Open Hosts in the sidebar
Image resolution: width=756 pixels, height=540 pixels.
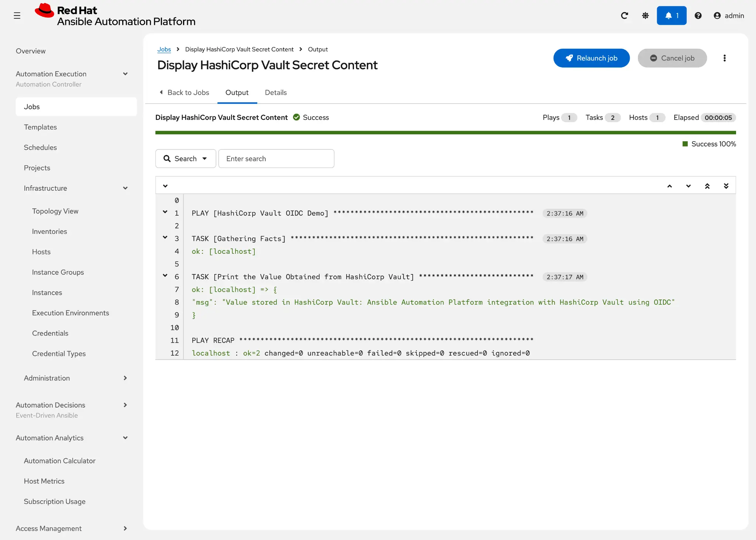41,252
